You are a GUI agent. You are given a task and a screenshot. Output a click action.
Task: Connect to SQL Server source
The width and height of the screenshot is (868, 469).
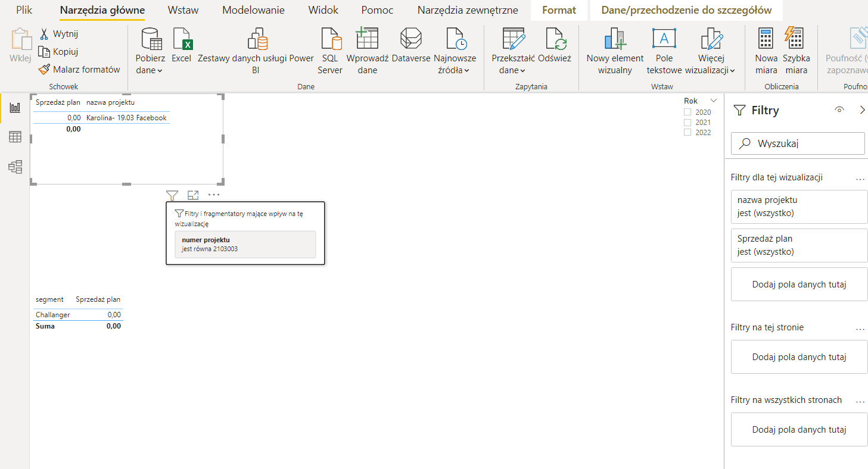coord(330,51)
